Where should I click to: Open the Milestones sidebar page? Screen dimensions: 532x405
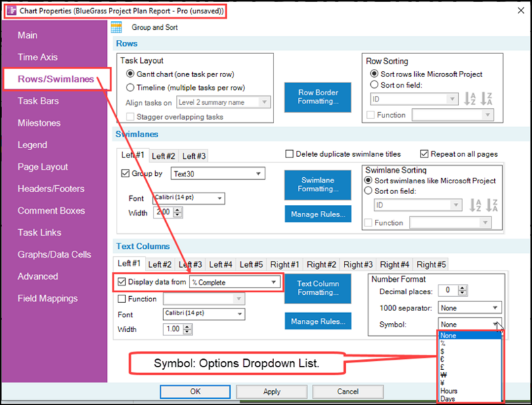click(39, 122)
